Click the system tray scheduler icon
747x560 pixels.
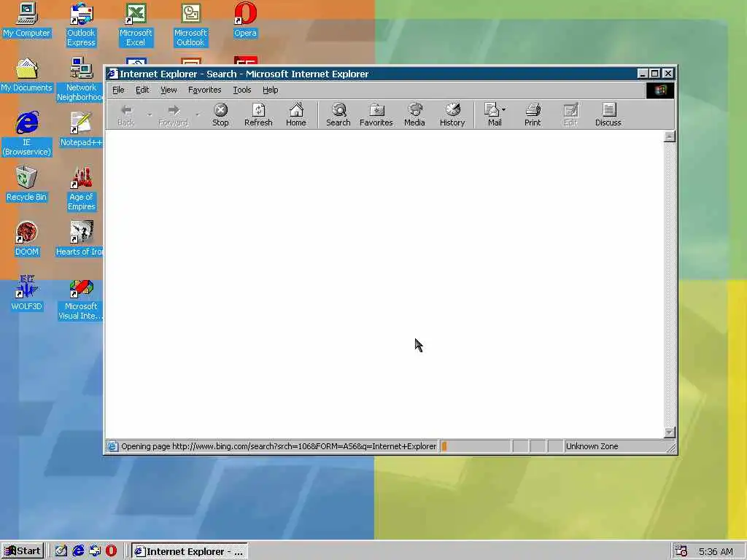point(681,551)
